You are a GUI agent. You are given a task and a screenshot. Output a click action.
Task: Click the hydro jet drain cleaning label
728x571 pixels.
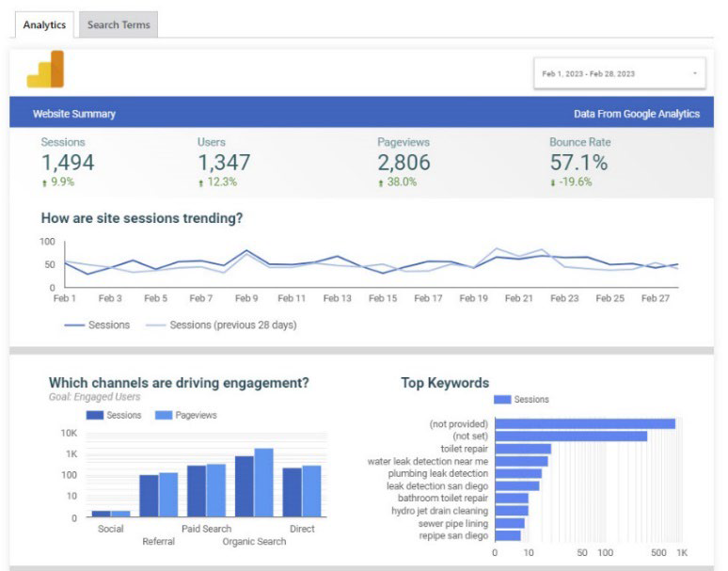(439, 511)
